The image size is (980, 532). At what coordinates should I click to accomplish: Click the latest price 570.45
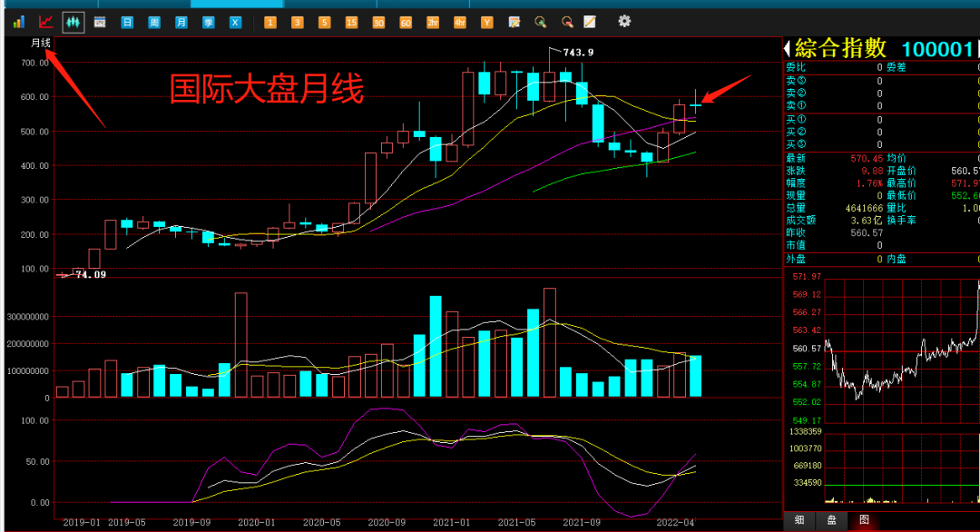[867, 158]
